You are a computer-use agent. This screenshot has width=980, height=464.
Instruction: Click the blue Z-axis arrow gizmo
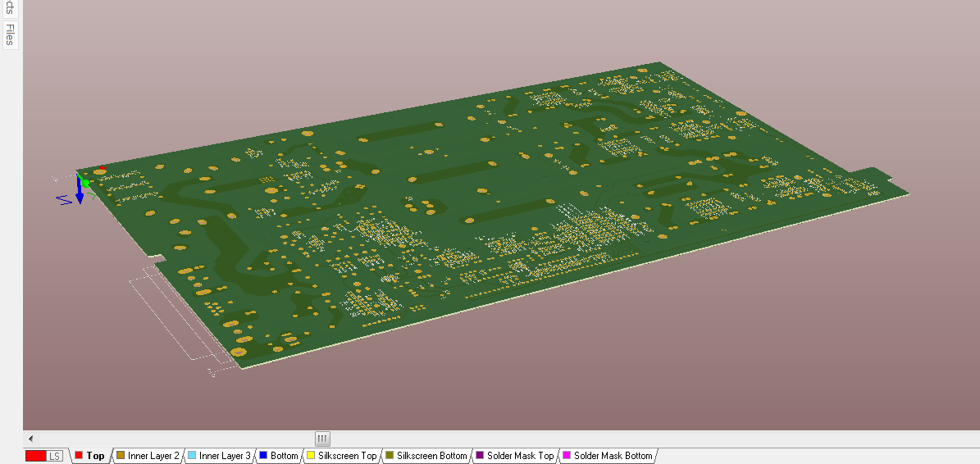tap(80, 194)
